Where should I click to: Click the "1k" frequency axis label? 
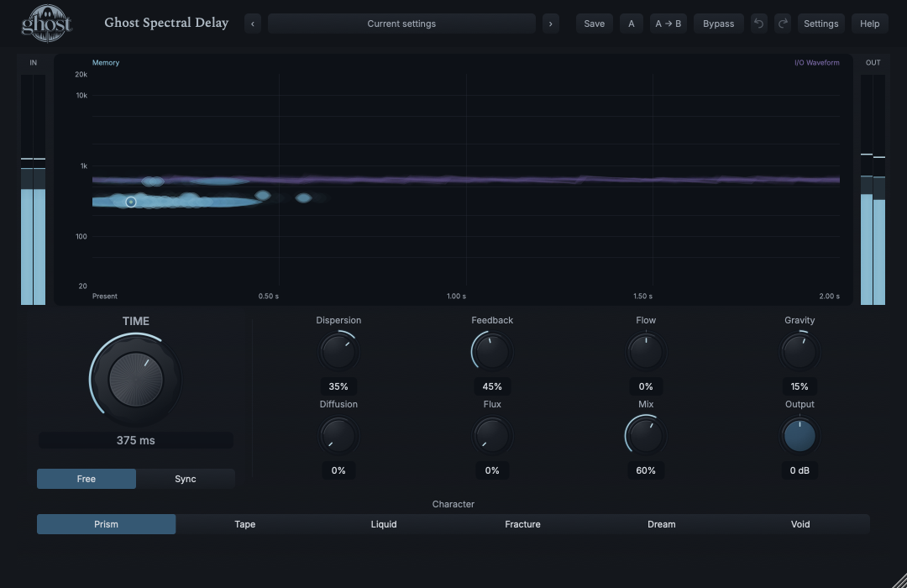click(x=84, y=166)
